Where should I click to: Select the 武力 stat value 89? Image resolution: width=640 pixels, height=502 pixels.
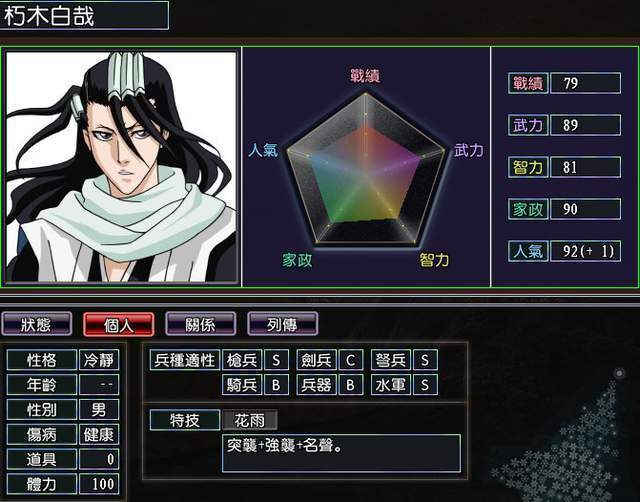(585, 125)
